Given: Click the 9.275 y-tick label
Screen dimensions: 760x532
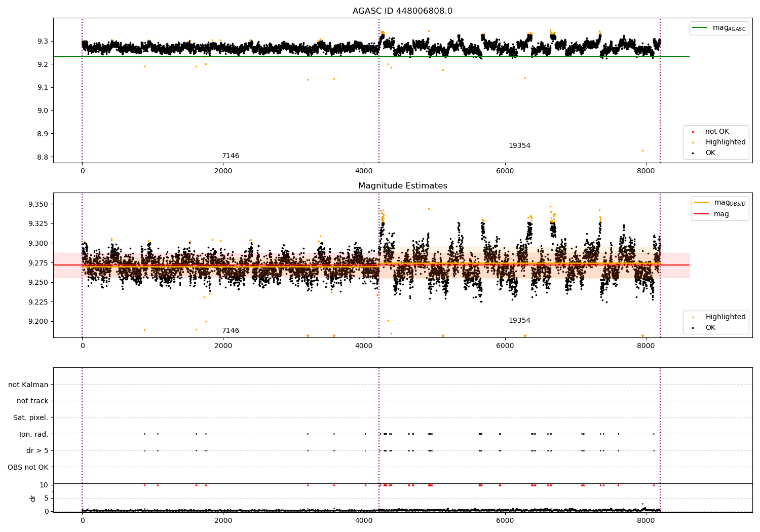Looking at the screenshot, I should (39, 263).
